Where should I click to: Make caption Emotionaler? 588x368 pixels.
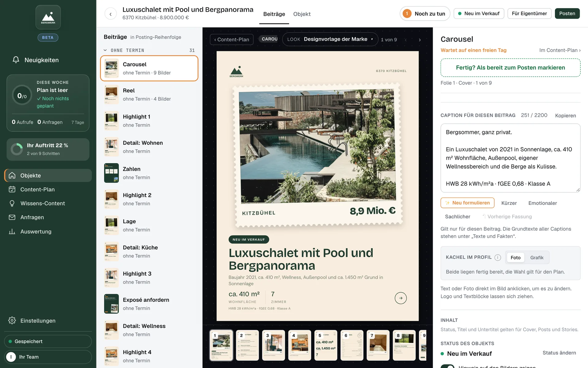click(x=542, y=203)
